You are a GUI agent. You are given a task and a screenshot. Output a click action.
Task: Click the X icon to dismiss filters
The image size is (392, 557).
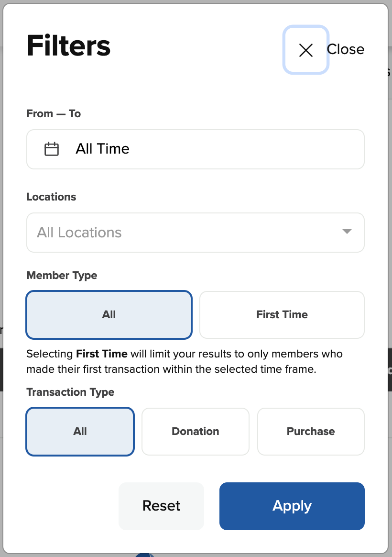[305, 50]
